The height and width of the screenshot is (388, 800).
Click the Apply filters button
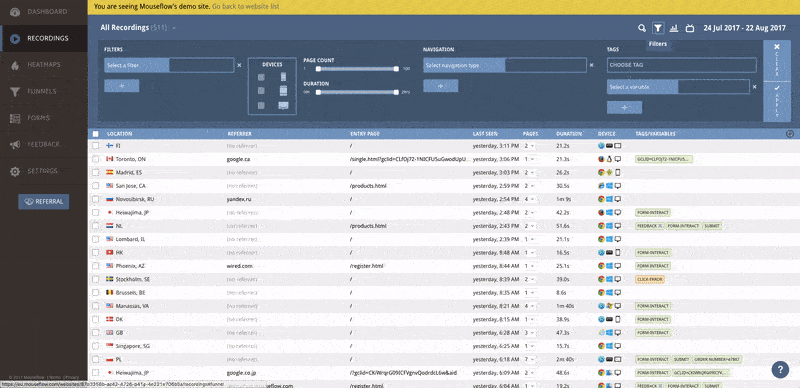point(777,102)
